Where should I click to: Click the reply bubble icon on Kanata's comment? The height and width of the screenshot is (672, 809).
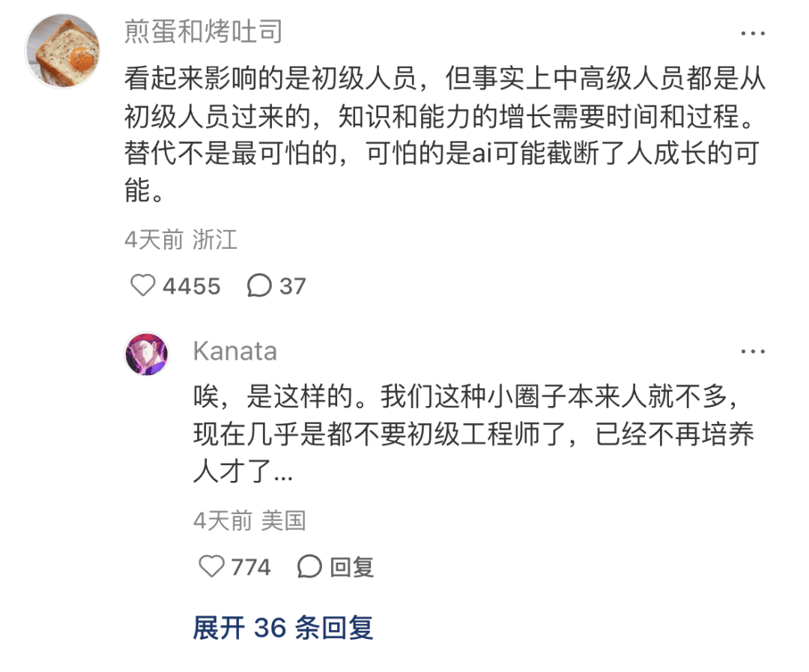[x=310, y=567]
